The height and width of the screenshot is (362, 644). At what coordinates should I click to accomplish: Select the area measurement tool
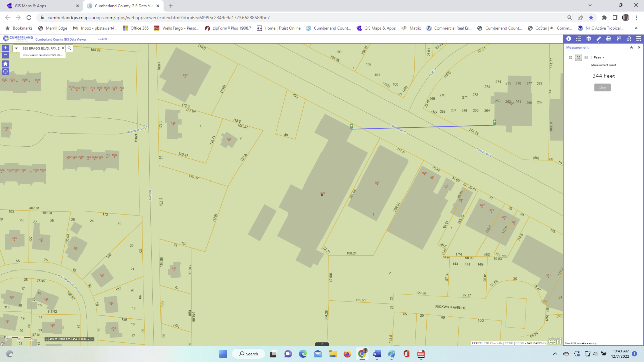click(x=571, y=58)
